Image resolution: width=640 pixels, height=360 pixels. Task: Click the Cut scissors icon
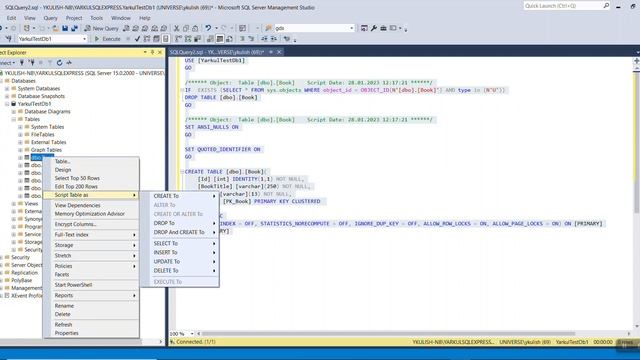(176, 28)
